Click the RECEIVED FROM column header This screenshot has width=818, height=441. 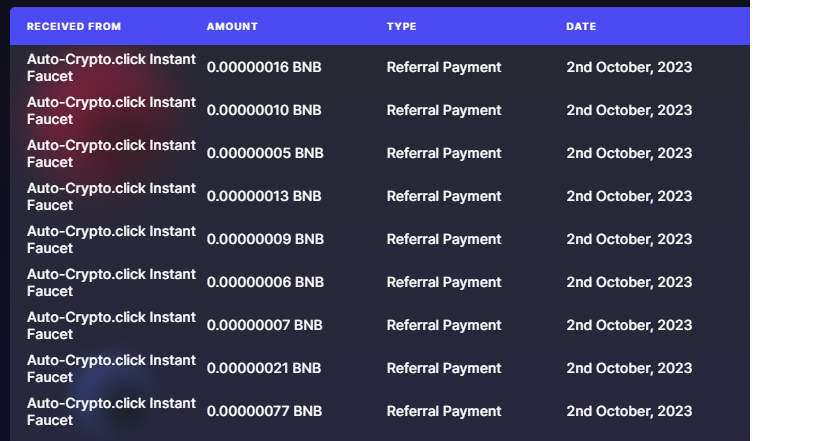tap(74, 27)
